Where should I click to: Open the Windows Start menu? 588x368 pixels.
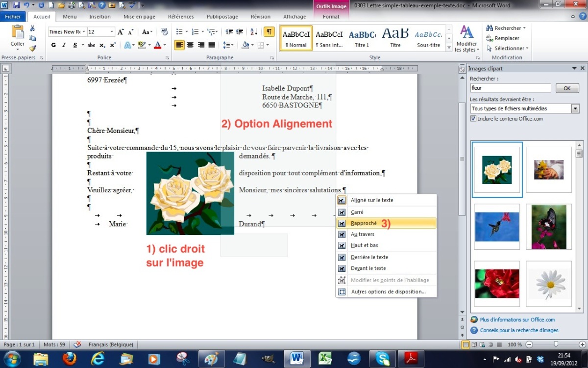point(12,359)
